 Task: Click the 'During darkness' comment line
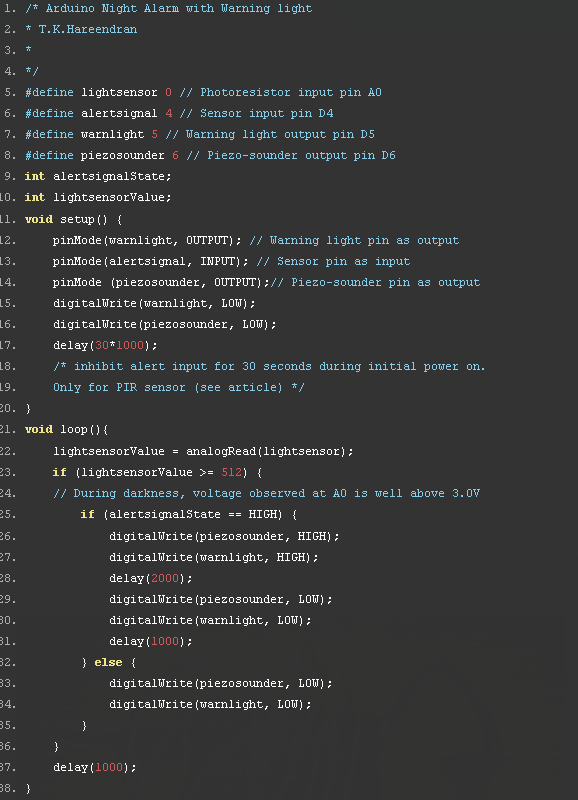266,493
